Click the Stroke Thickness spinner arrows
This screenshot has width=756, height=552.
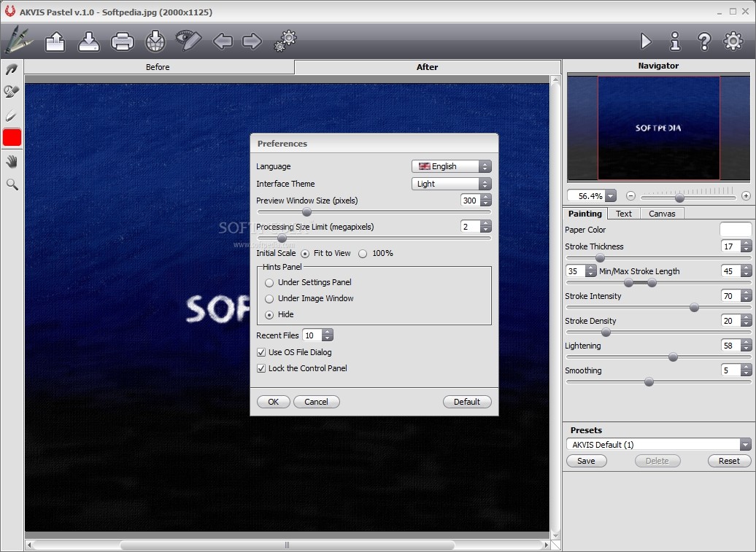click(747, 246)
